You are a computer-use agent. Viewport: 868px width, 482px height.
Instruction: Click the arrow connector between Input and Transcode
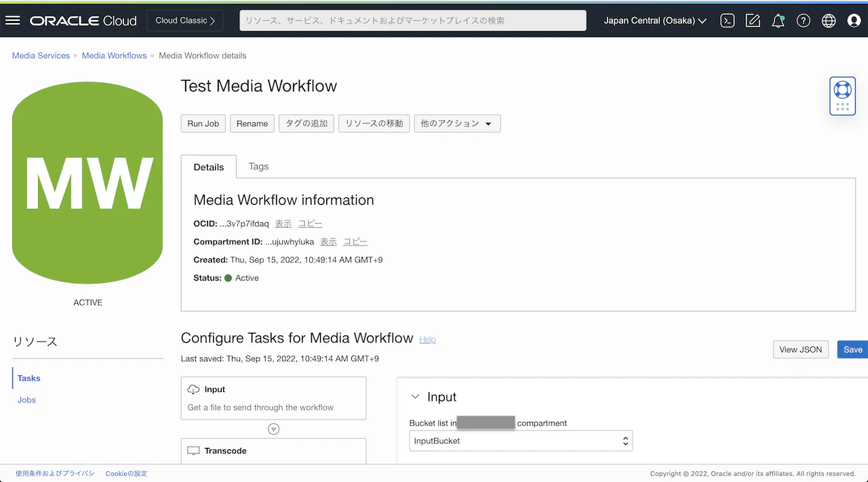(x=274, y=429)
